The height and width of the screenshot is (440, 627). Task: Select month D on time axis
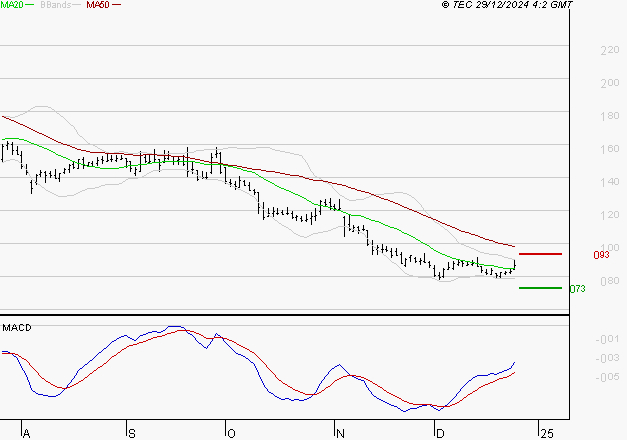point(438,433)
